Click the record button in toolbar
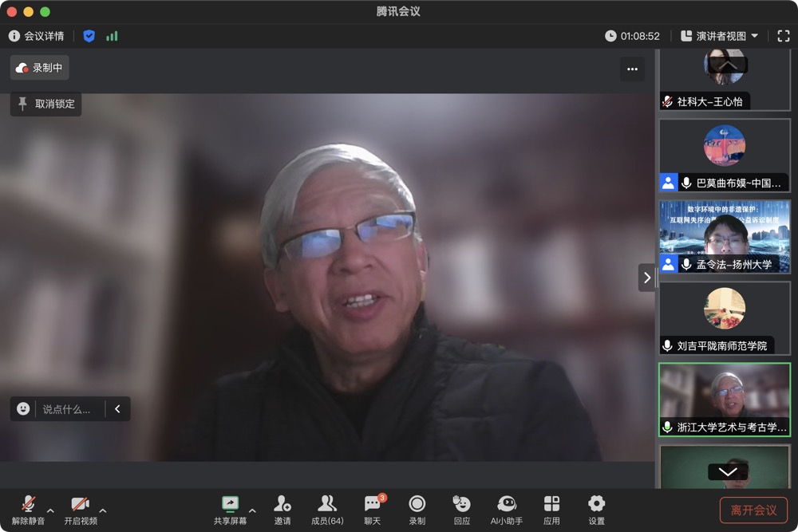This screenshot has width=798, height=532. pos(417,510)
